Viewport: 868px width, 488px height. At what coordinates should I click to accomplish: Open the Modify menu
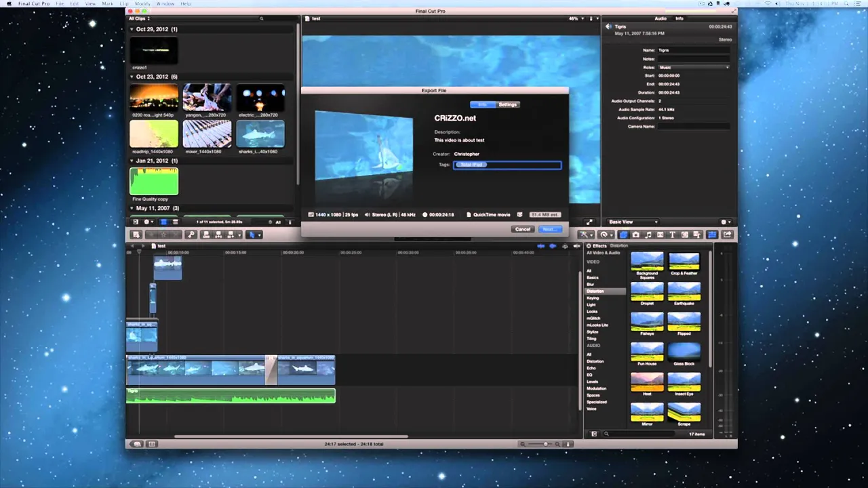(x=142, y=3)
